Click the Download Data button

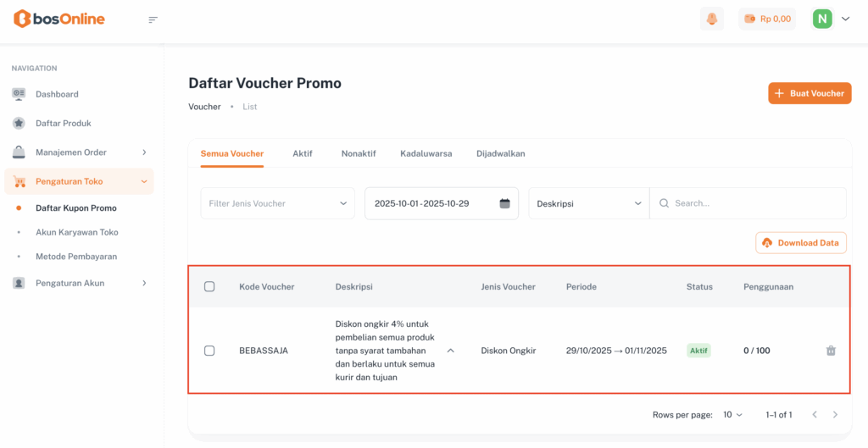pyautogui.click(x=800, y=243)
